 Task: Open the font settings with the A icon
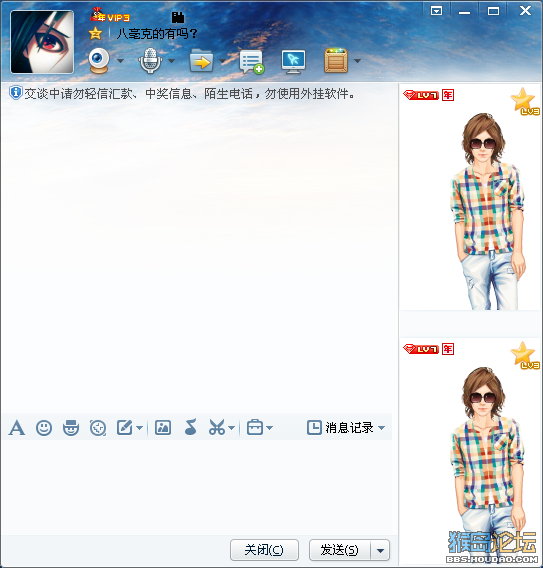(x=17, y=428)
